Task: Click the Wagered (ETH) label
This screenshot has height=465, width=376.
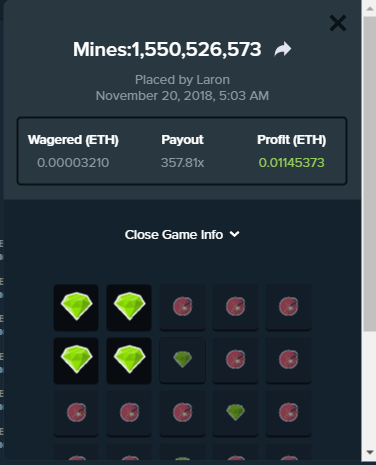Action: point(73,140)
